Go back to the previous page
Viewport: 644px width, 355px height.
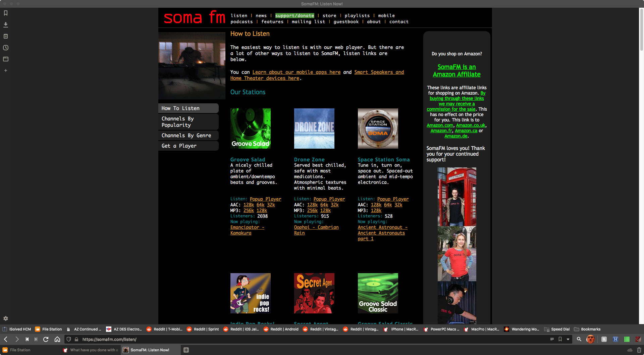click(6, 339)
